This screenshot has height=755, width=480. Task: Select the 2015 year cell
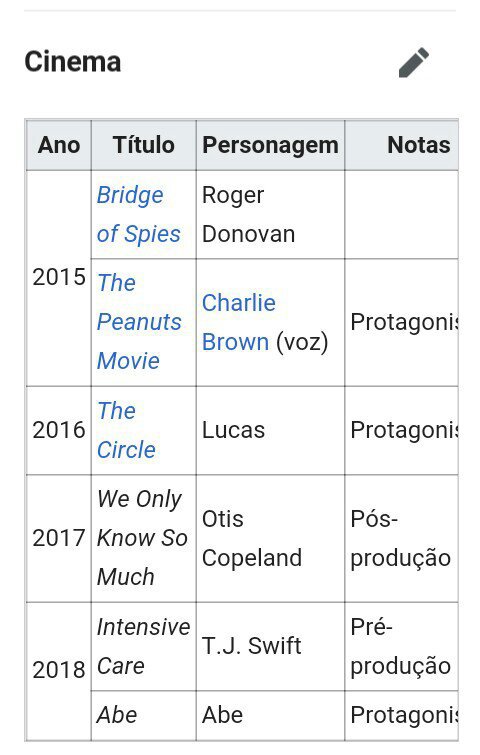59,278
